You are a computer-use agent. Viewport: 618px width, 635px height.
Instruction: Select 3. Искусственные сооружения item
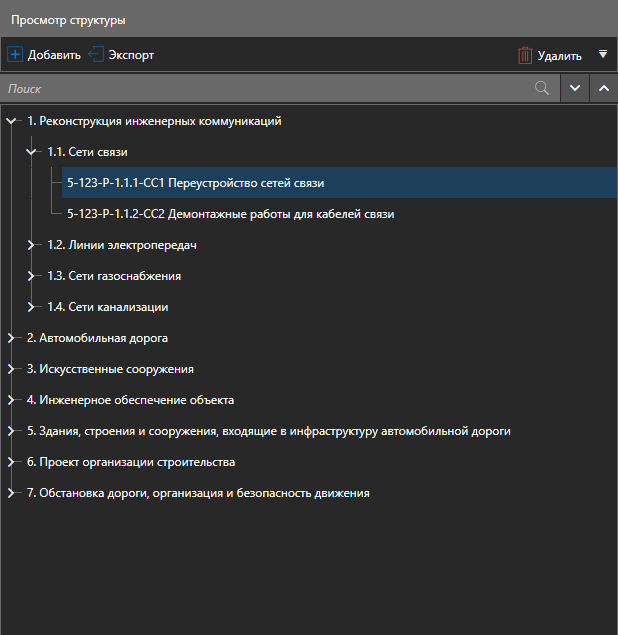(110, 369)
